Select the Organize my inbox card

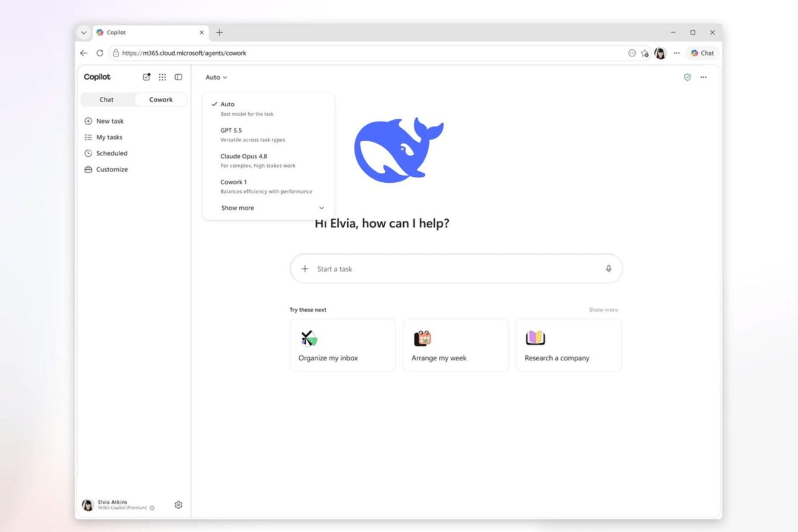pos(343,346)
